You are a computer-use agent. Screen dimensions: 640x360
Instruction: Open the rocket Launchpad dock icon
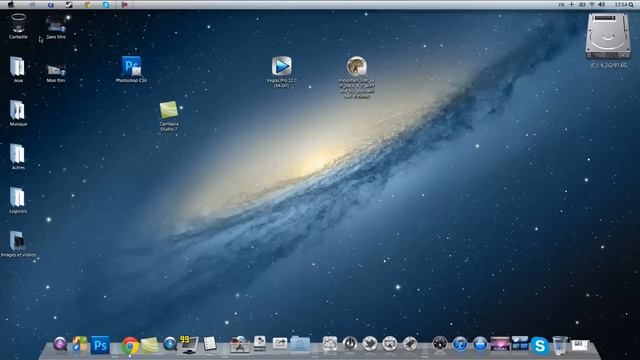coord(410,344)
